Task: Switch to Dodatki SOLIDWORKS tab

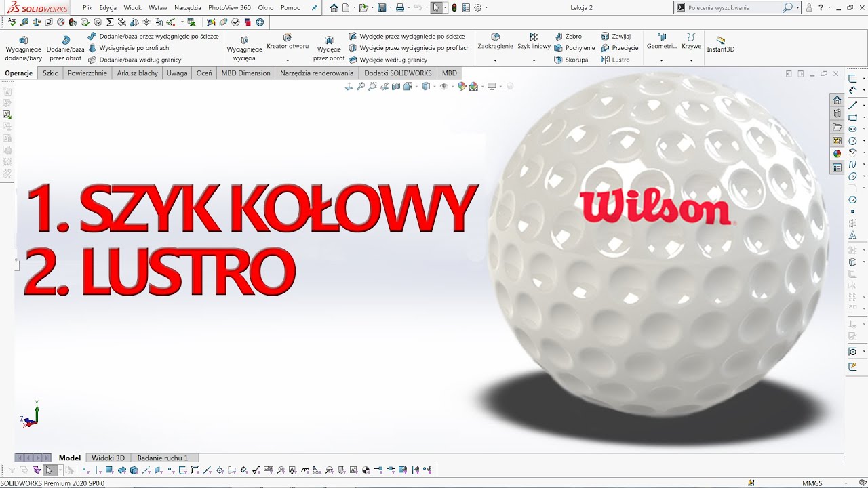Action: [x=398, y=73]
